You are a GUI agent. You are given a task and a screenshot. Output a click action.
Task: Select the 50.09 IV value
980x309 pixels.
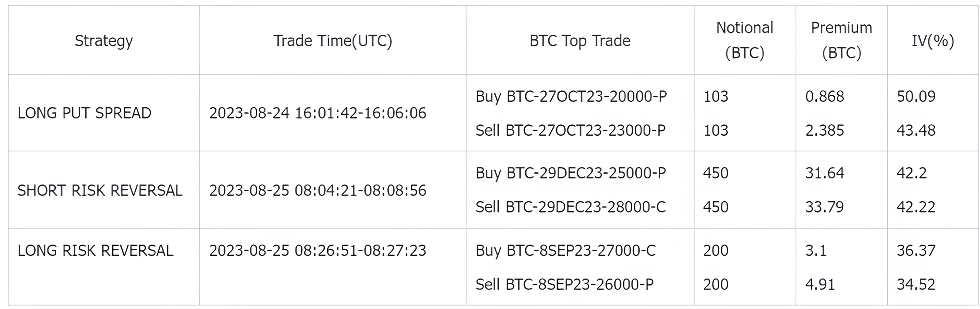point(916,96)
